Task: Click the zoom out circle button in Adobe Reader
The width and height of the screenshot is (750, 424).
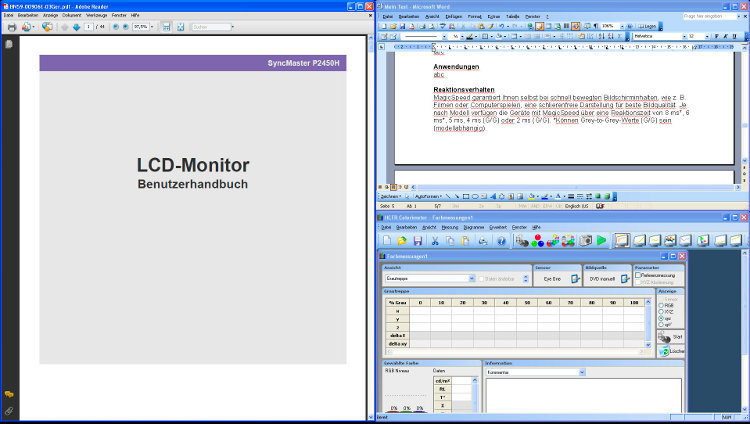Action: pyautogui.click(x=116, y=27)
